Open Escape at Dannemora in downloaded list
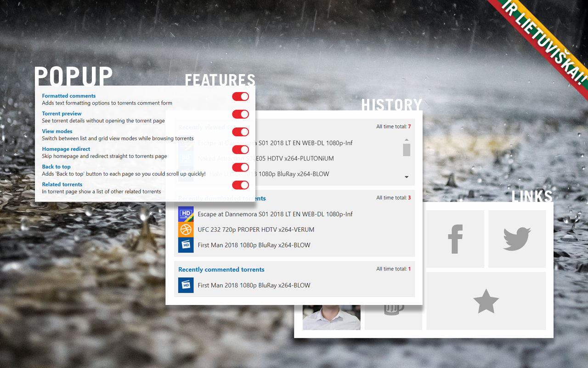This screenshot has height=368, width=588. 275,214
